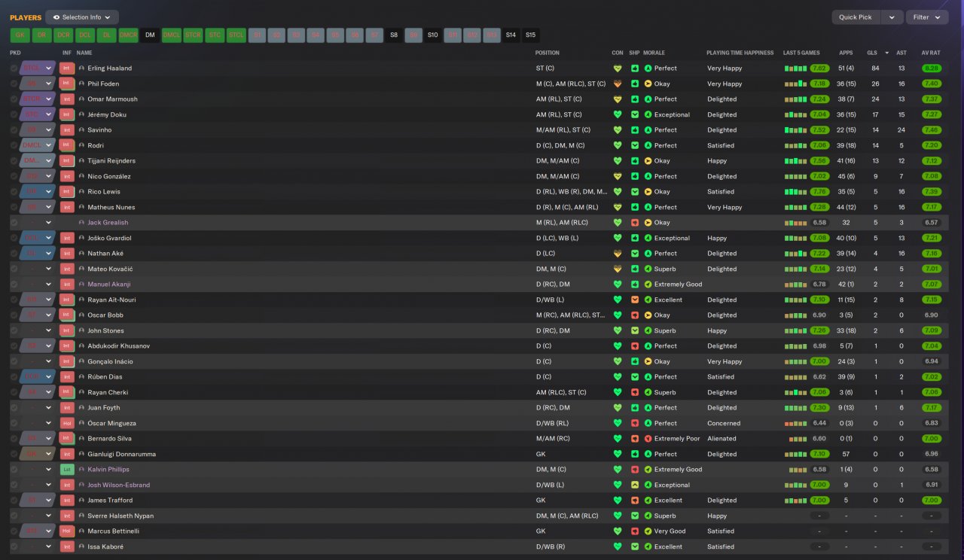Click the sort arrow beside the GLS header
Screen dimensions: 964x560
886,53
